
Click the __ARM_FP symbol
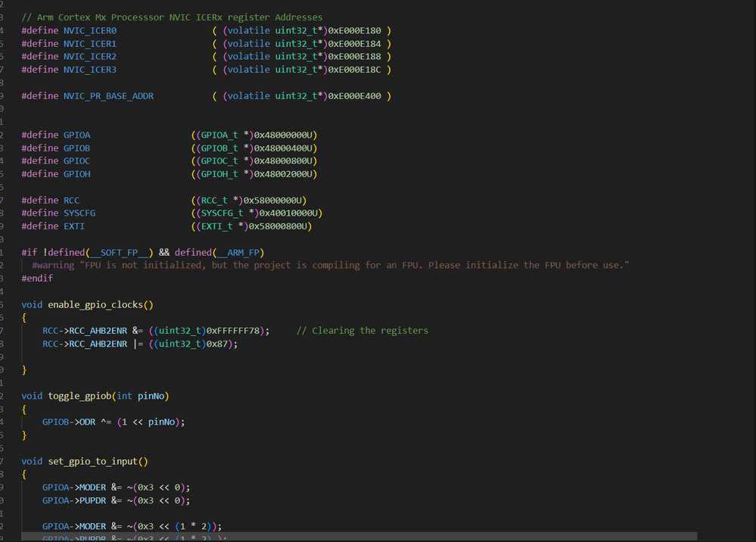click(x=238, y=252)
